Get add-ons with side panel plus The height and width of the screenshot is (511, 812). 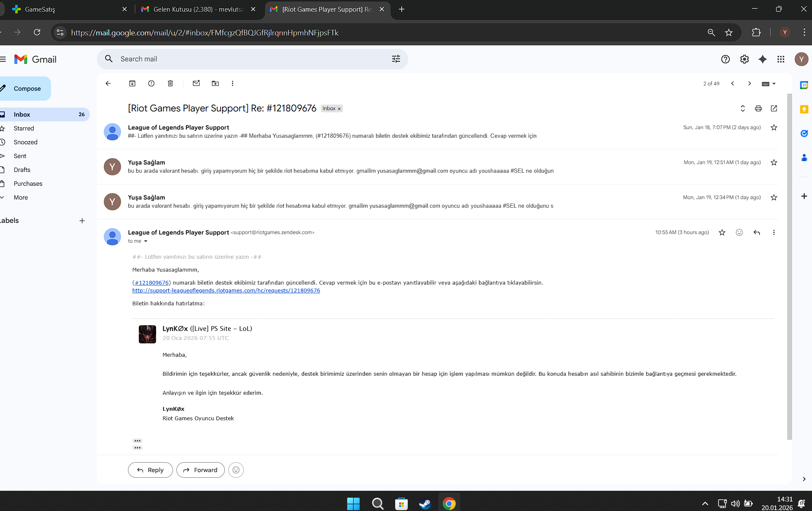click(x=804, y=196)
